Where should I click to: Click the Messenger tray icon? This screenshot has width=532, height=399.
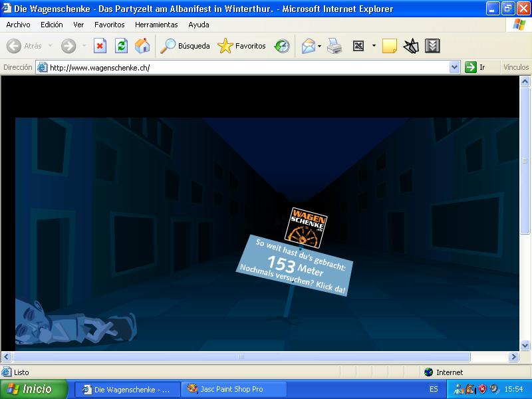coord(458,389)
